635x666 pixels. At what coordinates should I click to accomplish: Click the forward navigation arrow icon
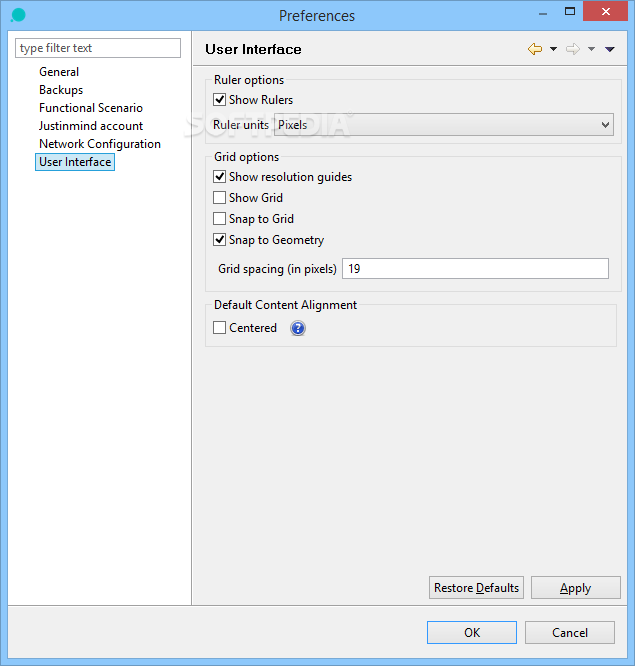[x=573, y=49]
